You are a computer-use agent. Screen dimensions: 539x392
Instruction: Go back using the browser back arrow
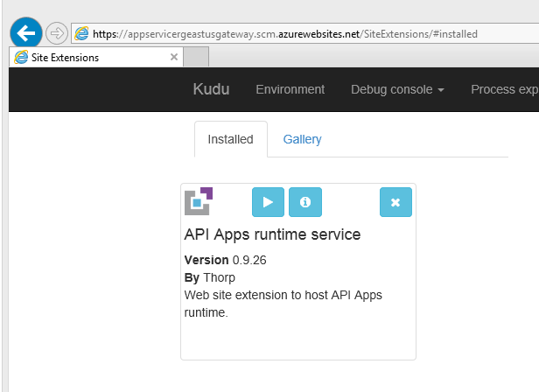[26, 33]
